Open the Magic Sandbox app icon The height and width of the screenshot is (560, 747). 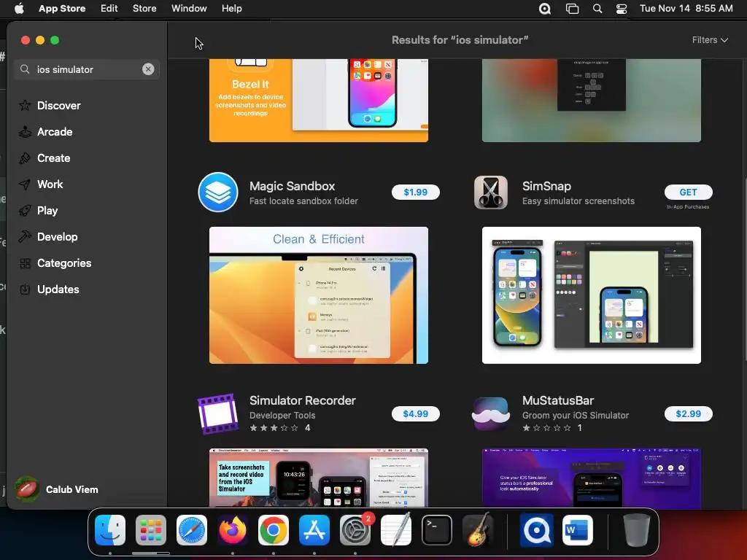click(218, 192)
